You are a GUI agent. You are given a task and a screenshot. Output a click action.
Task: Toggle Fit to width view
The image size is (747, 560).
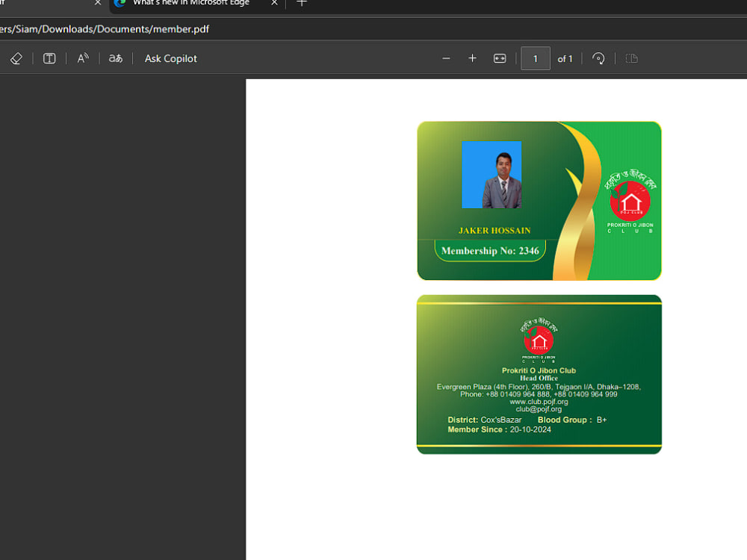coord(500,58)
